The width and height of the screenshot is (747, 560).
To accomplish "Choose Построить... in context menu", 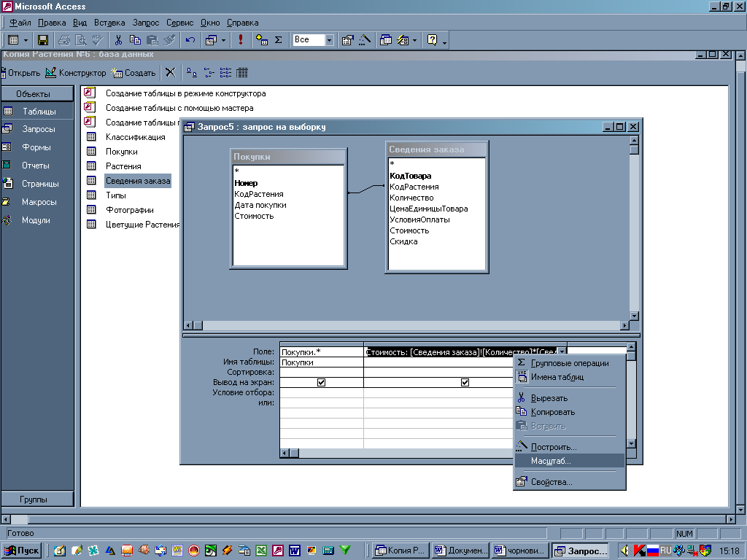I will [569, 447].
